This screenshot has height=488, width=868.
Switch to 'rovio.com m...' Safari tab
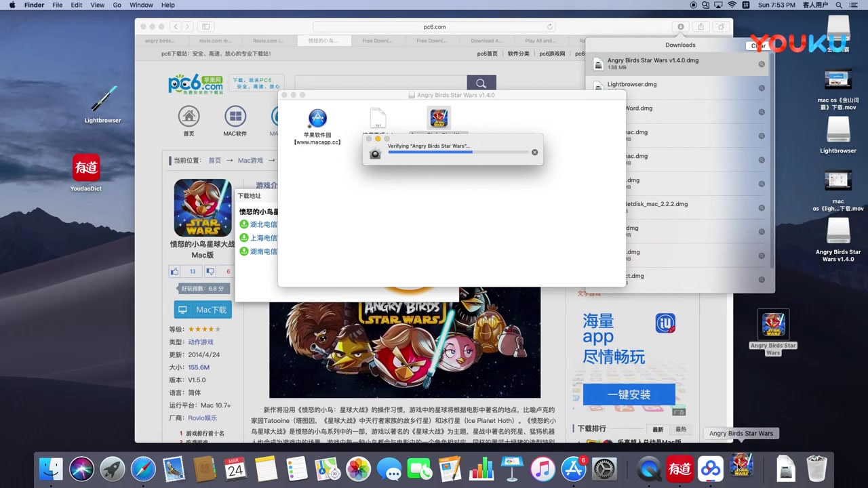[214, 41]
